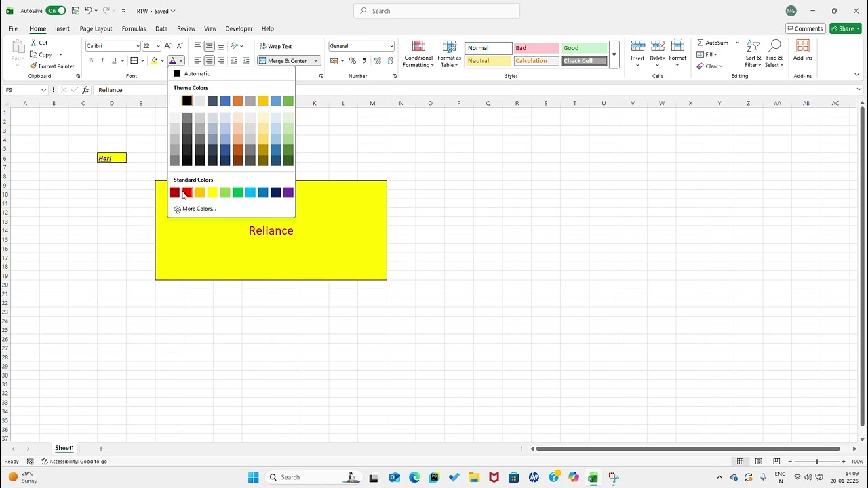Toggle Bold formatting

tap(91, 60)
